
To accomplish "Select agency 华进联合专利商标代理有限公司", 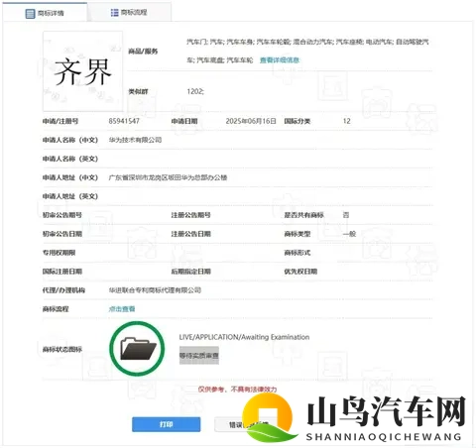I will (155, 290).
